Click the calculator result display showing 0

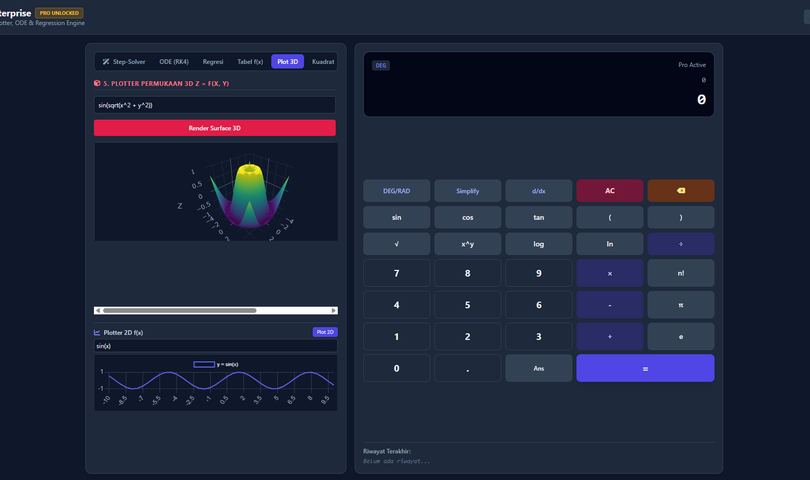[x=701, y=100]
